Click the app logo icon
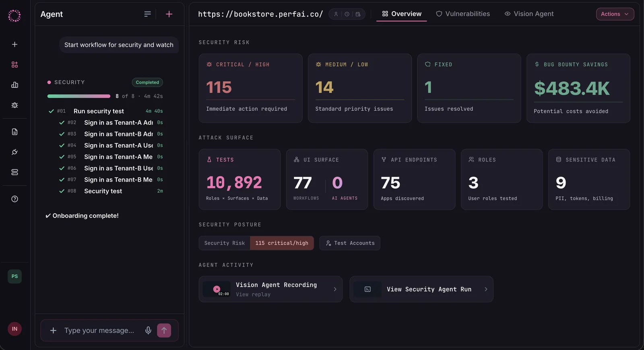 click(14, 16)
